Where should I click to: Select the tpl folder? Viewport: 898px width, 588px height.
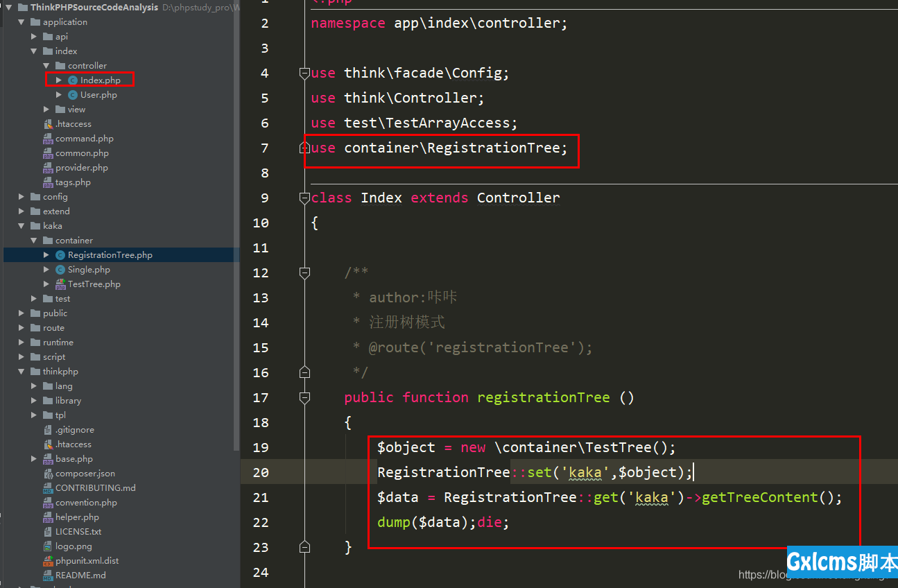pos(61,415)
